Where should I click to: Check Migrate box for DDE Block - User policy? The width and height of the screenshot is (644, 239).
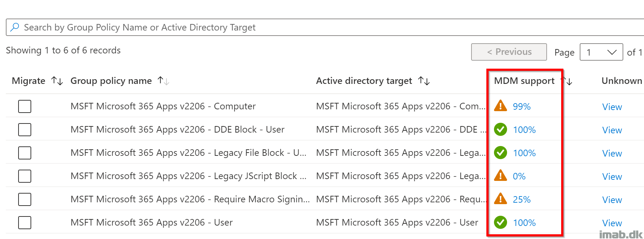point(25,130)
